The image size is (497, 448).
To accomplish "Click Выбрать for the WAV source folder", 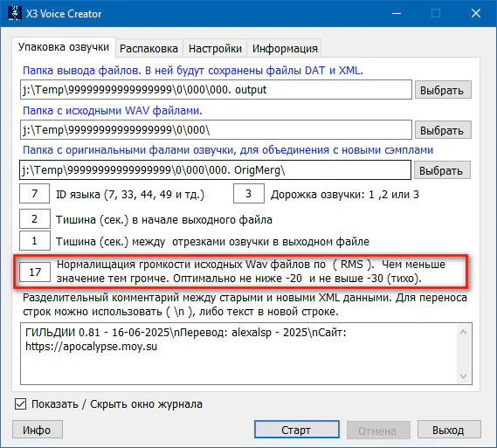I will [443, 130].
